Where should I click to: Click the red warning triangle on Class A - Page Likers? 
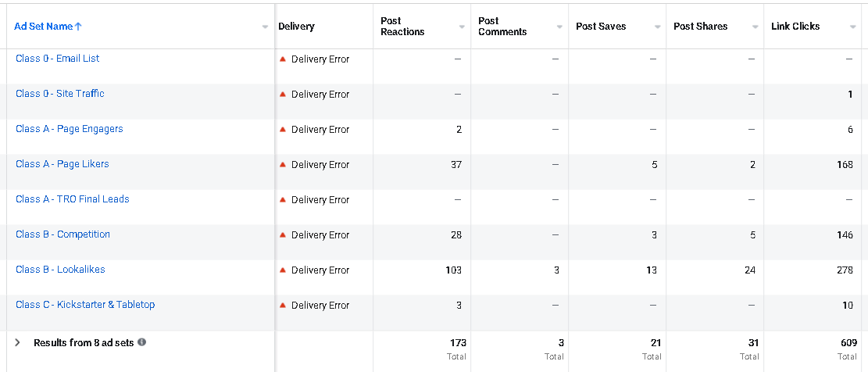point(283,165)
